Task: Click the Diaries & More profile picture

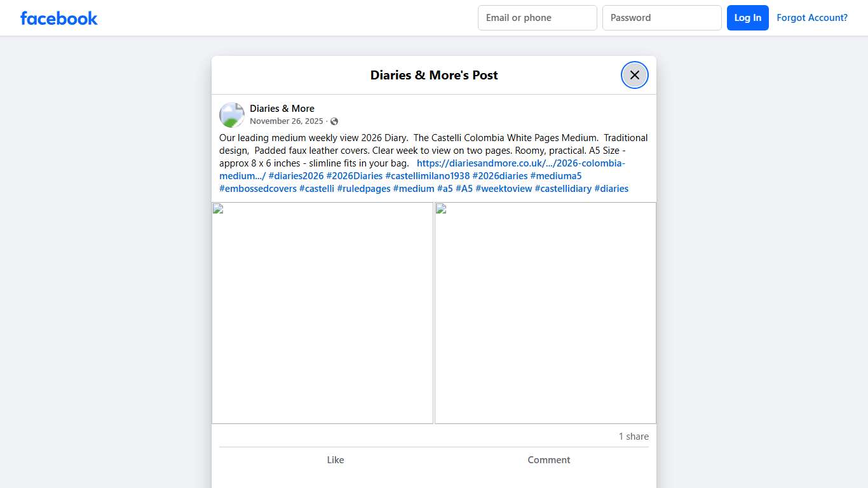Action: [x=231, y=114]
